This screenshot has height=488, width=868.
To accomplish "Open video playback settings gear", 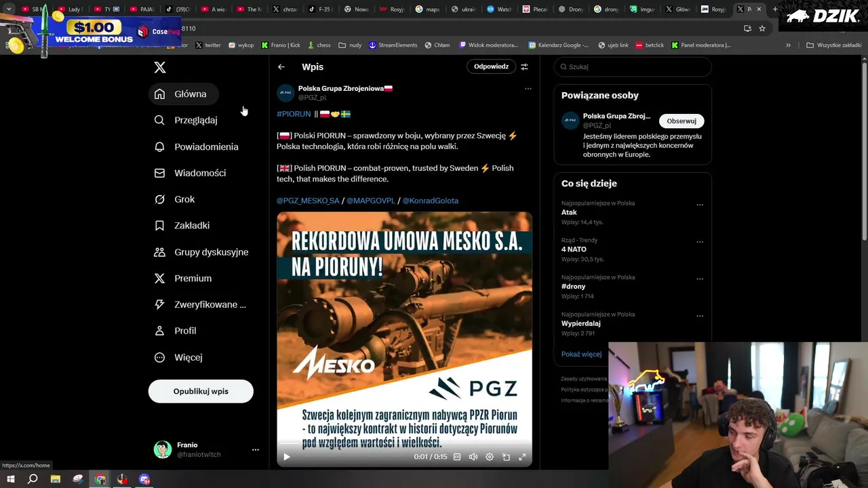I will 490,457.
